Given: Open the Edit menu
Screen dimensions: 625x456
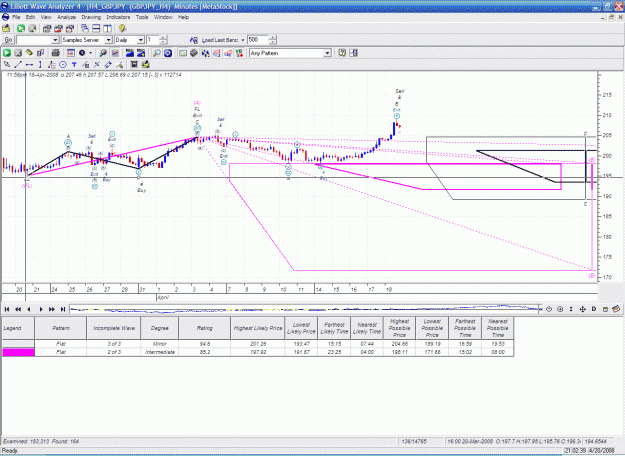Looking at the screenshot, I should (30, 17).
